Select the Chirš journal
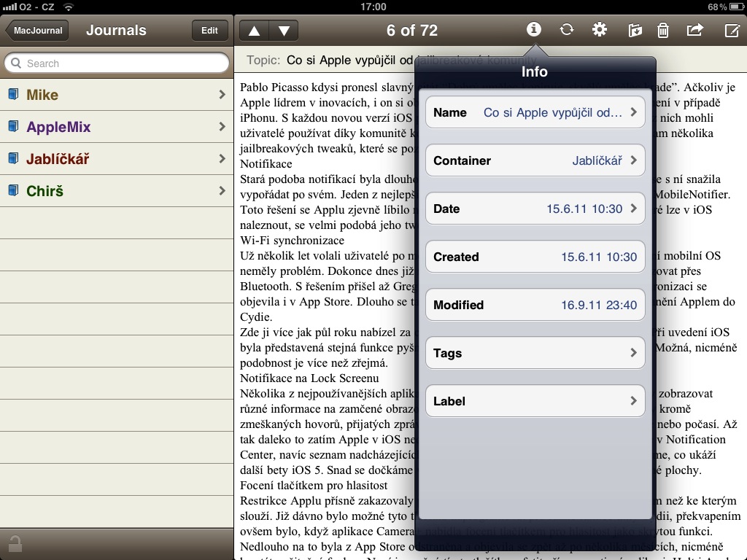 pos(117,190)
